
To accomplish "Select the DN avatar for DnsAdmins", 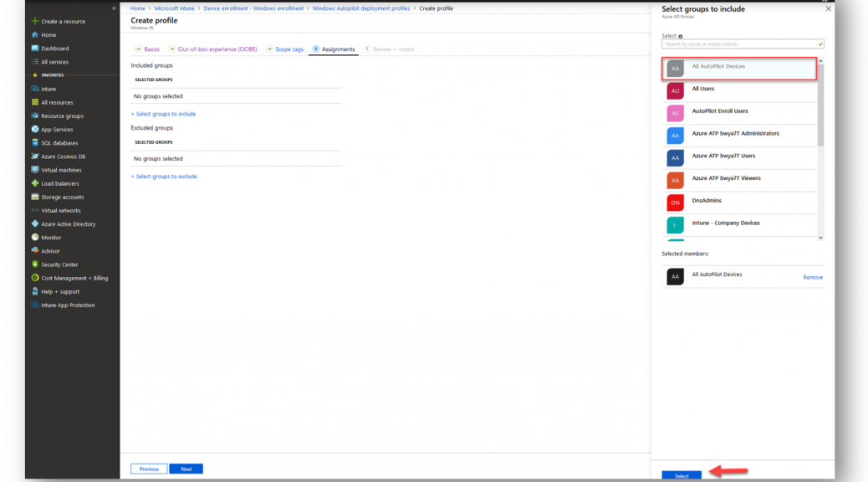I will click(675, 203).
